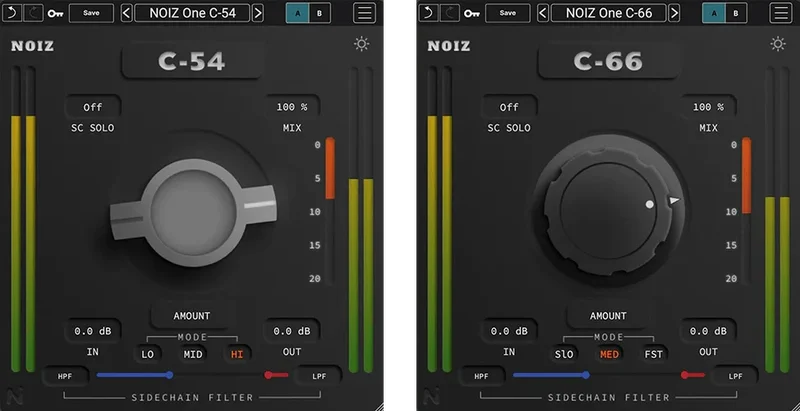This screenshot has width=800, height=411.
Task: Open preset list NOIZ One C-66
Action: point(609,13)
